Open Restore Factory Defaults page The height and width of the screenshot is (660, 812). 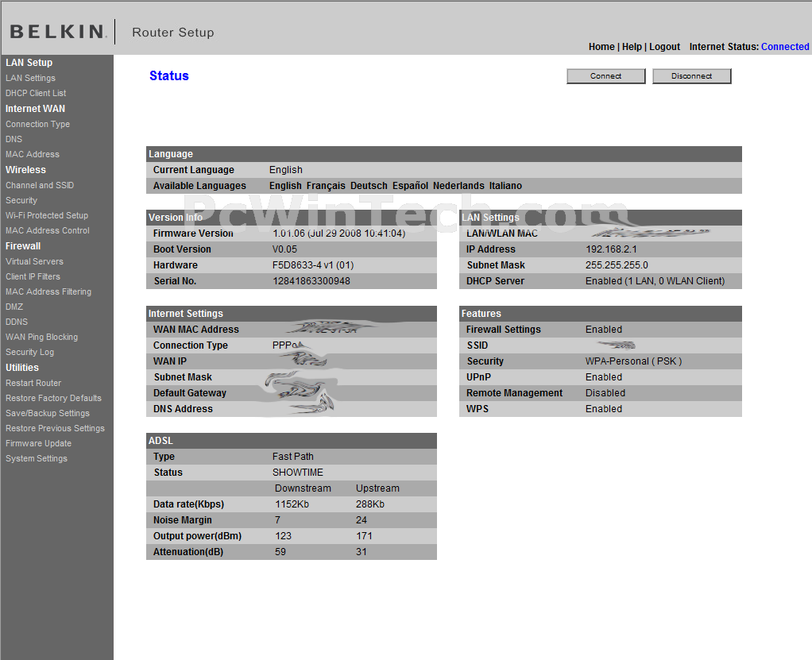point(54,398)
